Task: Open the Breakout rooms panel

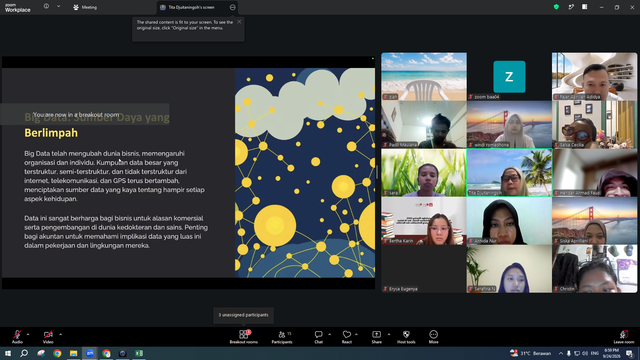Action: click(x=244, y=337)
